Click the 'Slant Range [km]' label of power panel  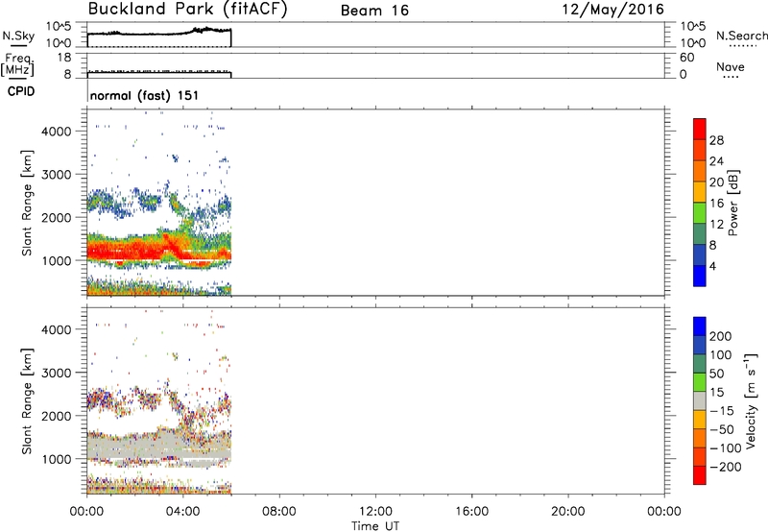pos(27,203)
